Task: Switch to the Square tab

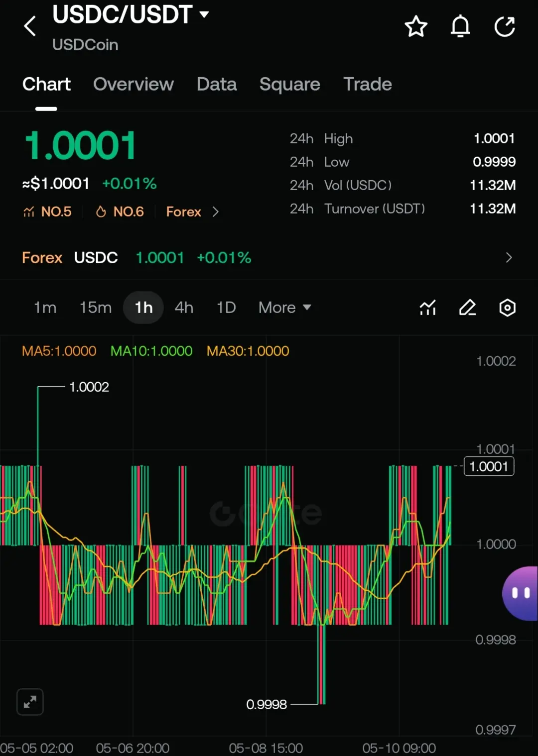Action: tap(290, 84)
